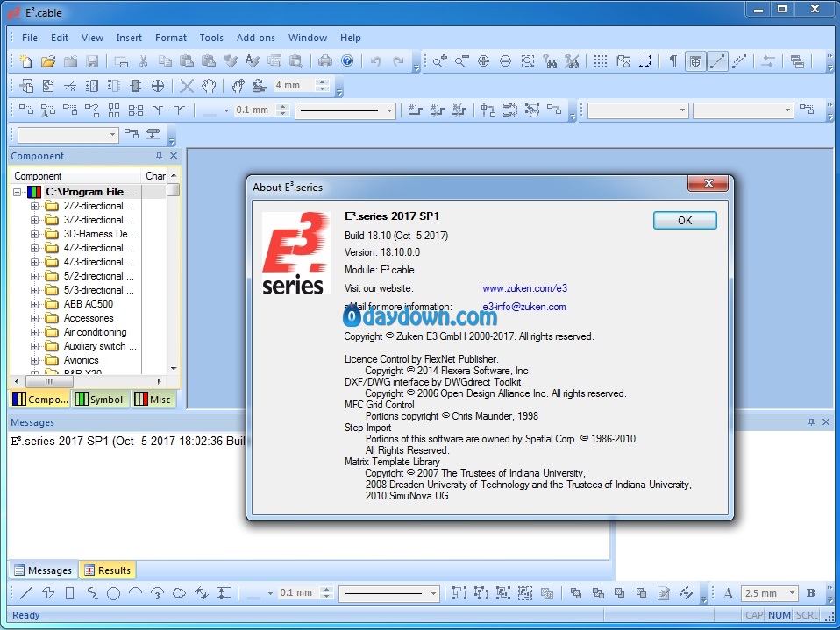Select the hand pan tool
This screenshot has height=630, width=840.
(x=209, y=86)
